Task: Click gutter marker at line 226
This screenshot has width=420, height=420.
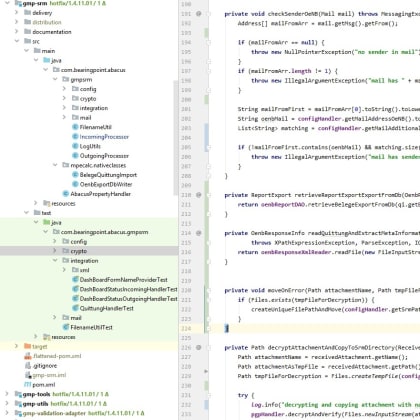Action: 199,347
